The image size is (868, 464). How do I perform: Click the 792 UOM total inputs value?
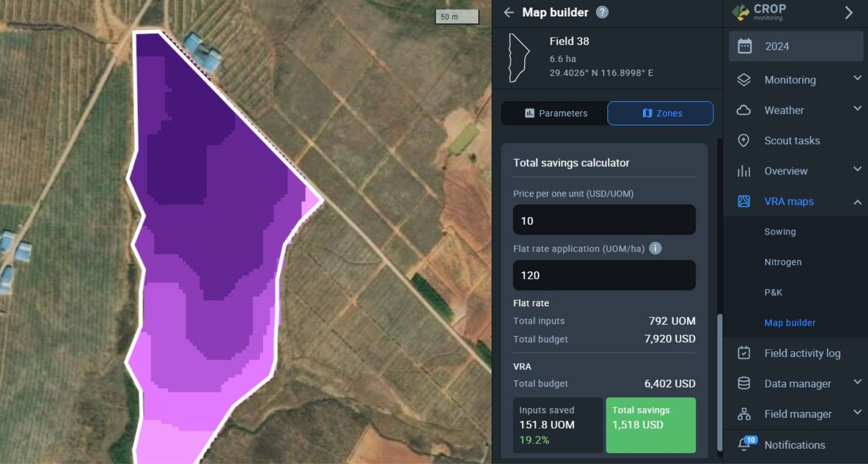tap(672, 320)
